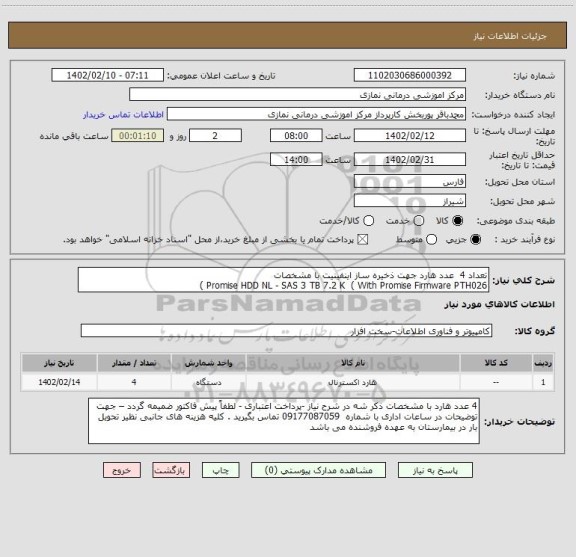The width and height of the screenshot is (576, 557).
Task: Click the row number cell 1
Action: tap(543, 382)
